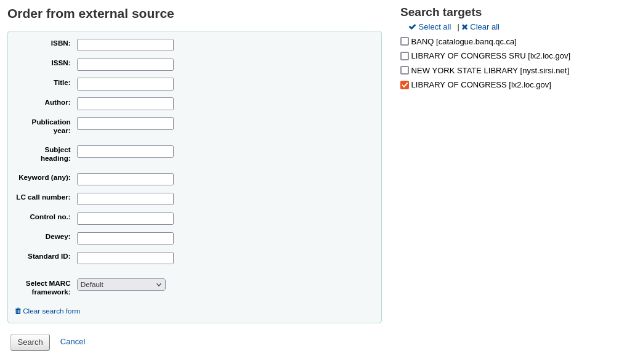This screenshot has height=364, width=627.
Task: Uncheck the LIBRARY OF CONGRESS lx2.loc.gov target
Action: pyautogui.click(x=405, y=85)
